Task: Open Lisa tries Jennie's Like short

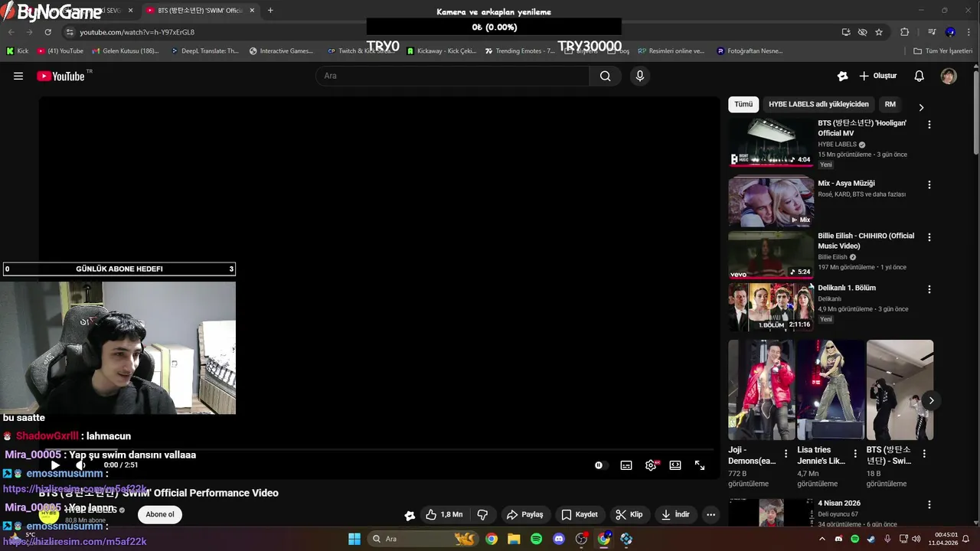Action: pos(830,390)
